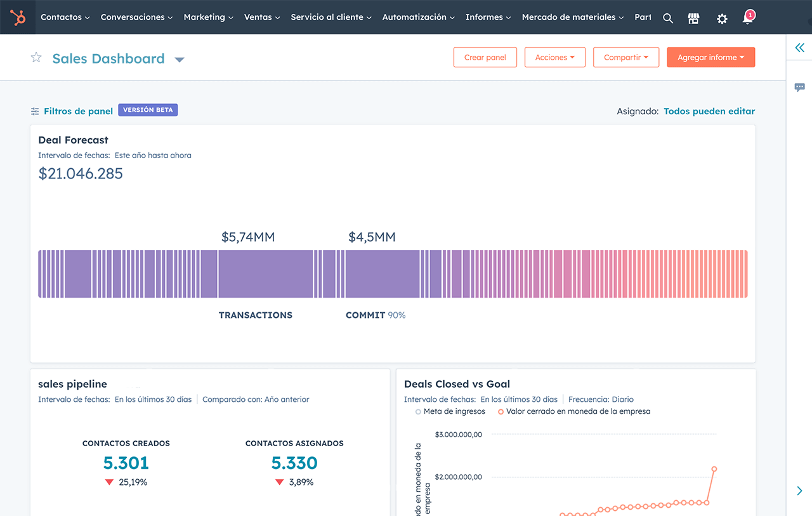Click the 3,89% decrease indicator
The width and height of the screenshot is (812, 516).
click(294, 482)
